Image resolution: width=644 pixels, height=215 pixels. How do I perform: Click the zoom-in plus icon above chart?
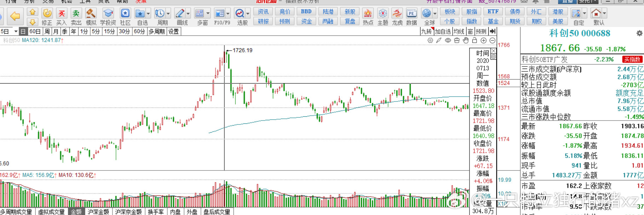pos(483,40)
